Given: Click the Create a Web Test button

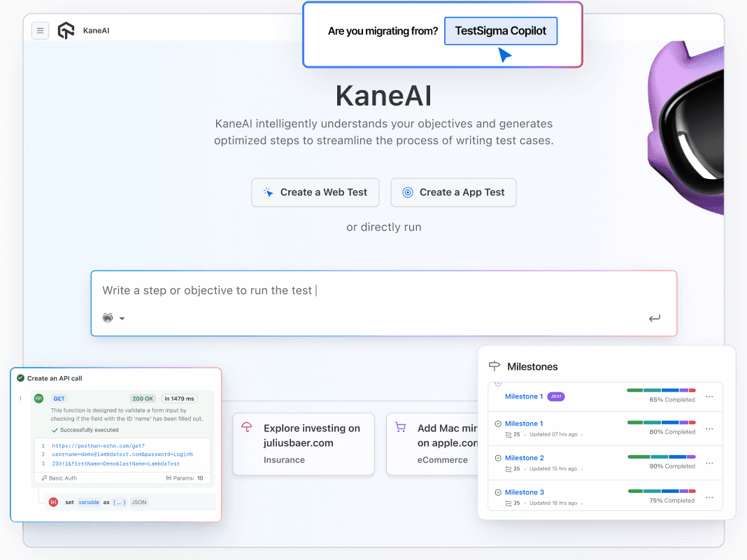Looking at the screenshot, I should (x=315, y=192).
